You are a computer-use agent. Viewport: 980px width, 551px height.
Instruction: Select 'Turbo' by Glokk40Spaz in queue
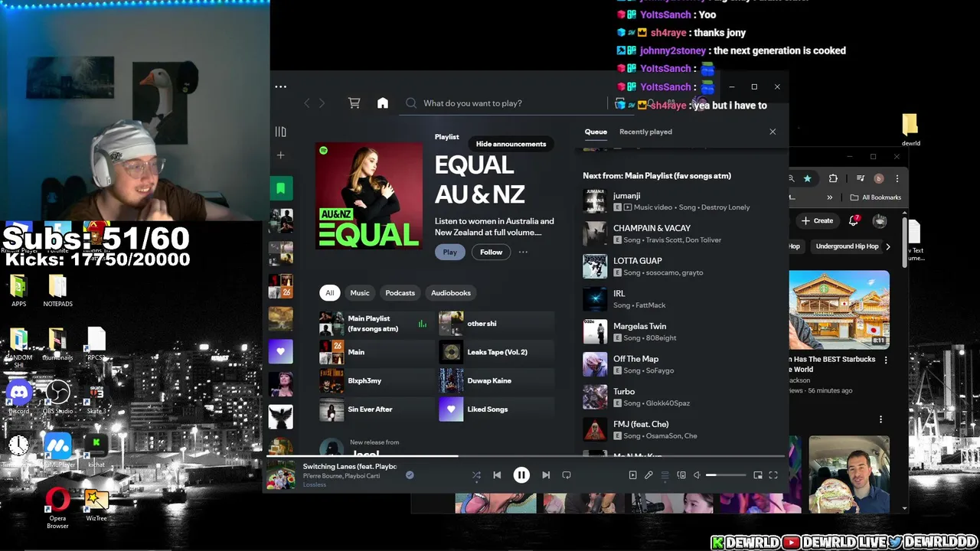coord(681,397)
